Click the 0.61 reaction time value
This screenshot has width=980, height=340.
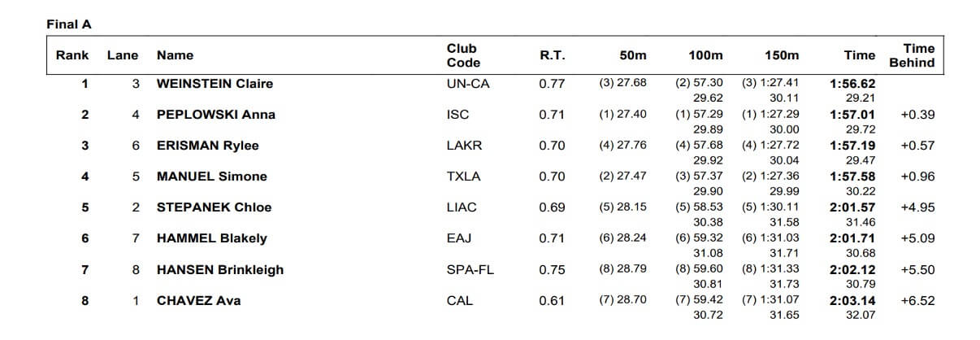pyautogui.click(x=552, y=301)
